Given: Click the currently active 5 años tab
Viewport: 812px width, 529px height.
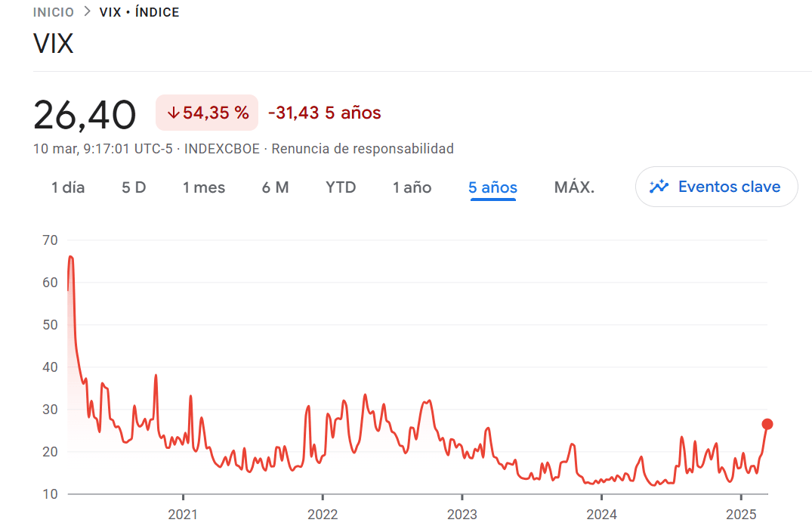Looking at the screenshot, I should click(x=492, y=187).
